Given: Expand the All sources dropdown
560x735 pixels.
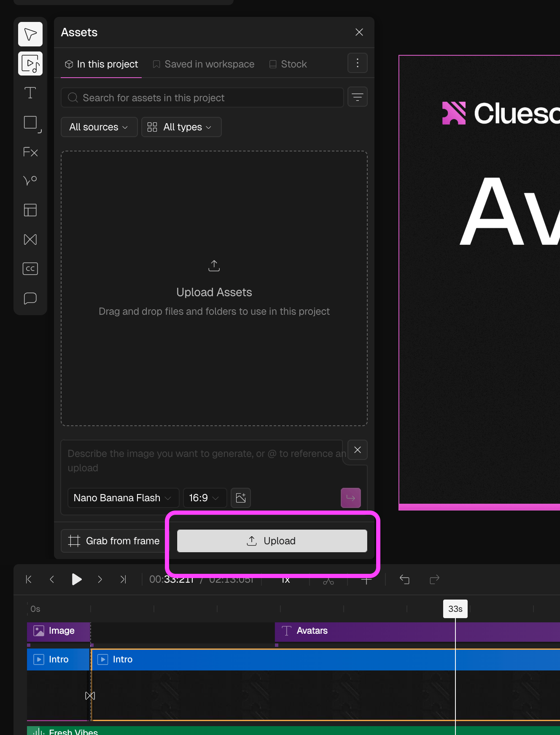Looking at the screenshot, I should (x=99, y=127).
